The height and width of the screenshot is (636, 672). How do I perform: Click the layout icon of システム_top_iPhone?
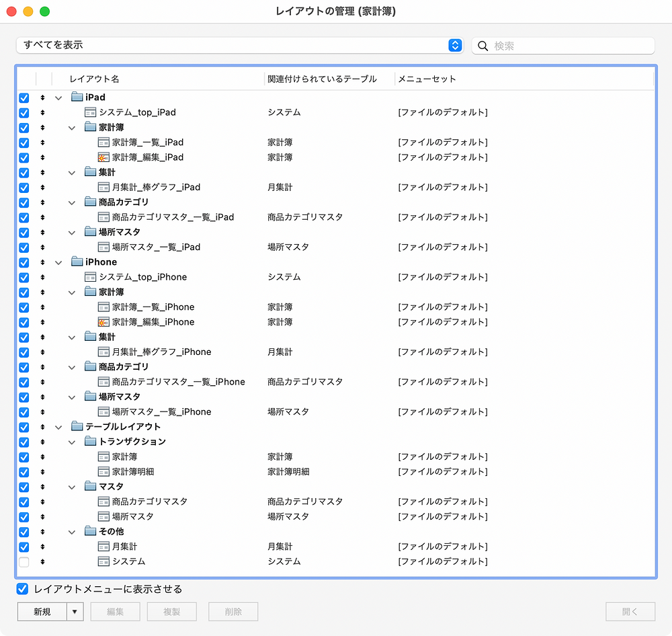tap(90, 277)
